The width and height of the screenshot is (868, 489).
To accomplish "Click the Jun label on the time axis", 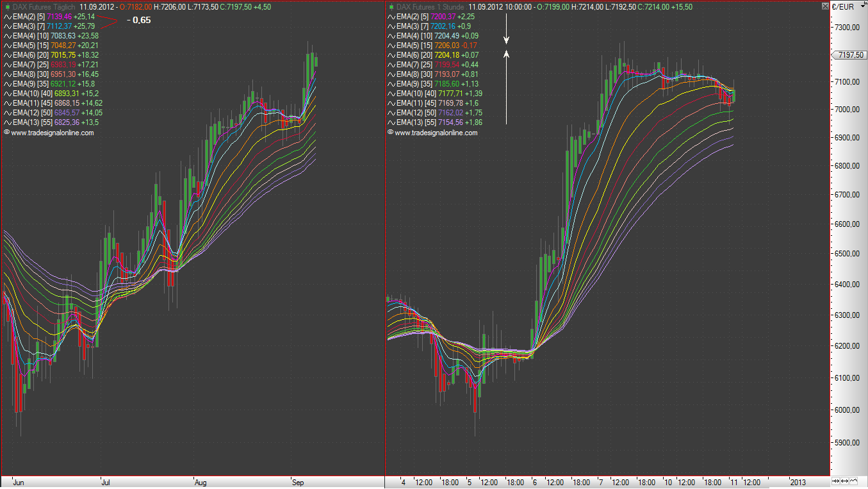I will [x=19, y=482].
